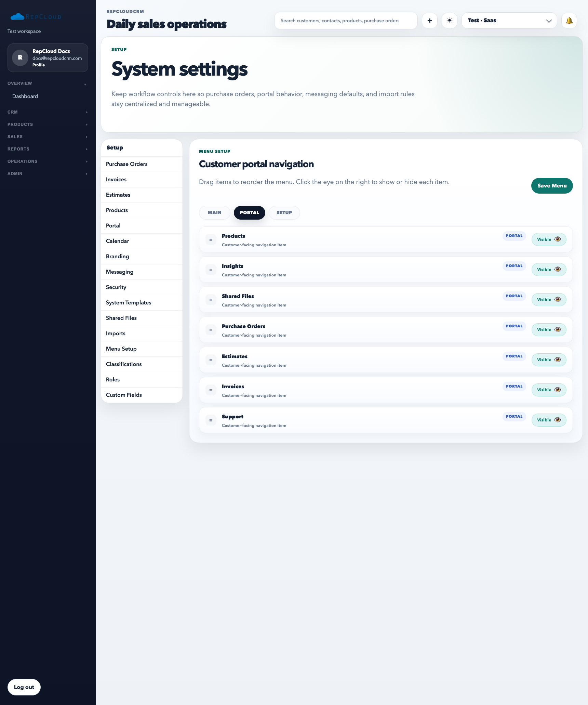Go to Dashboard in sidebar
The height and width of the screenshot is (705, 588).
click(x=25, y=96)
